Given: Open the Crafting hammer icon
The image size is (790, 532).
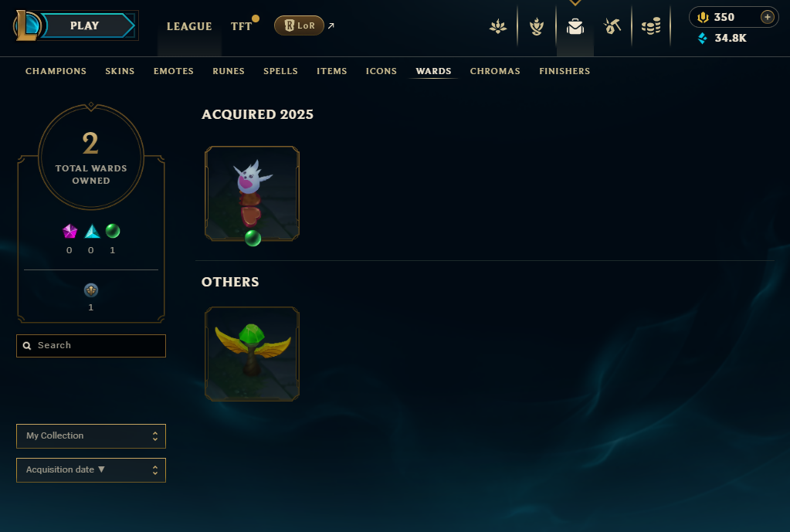Looking at the screenshot, I should [x=612, y=26].
